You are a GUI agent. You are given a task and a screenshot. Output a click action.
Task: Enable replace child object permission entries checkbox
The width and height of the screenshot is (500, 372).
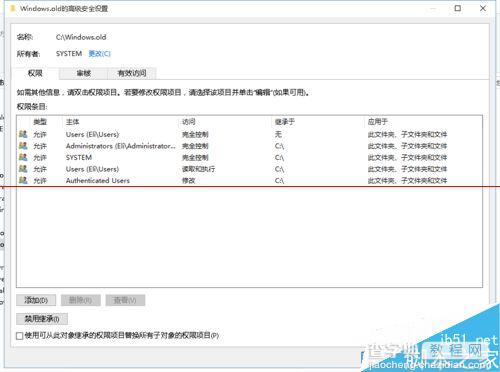click(x=20, y=336)
